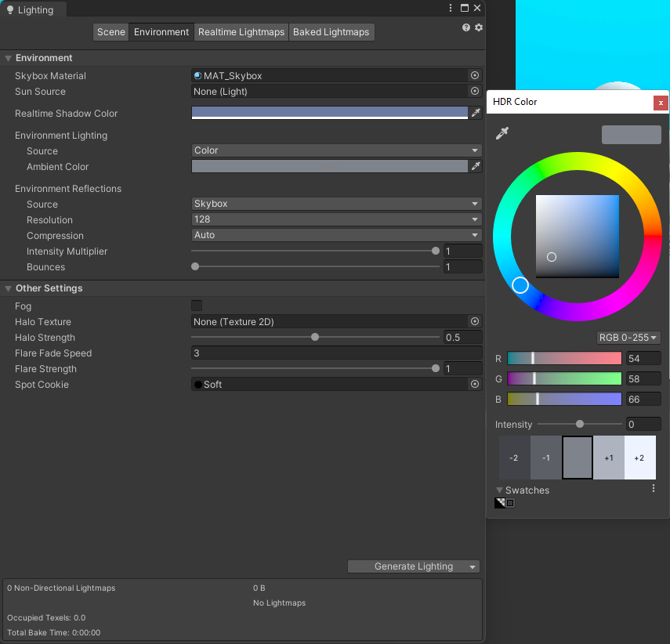Switch to the Scene tab
The width and height of the screenshot is (670, 644).
pos(111,32)
